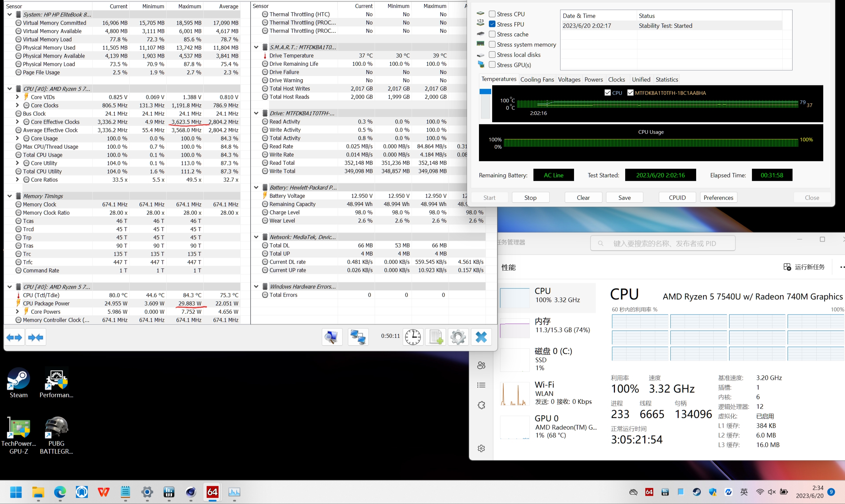Click the shrink columns arrows icon
Screen dimensions: 845x504
click(36, 337)
